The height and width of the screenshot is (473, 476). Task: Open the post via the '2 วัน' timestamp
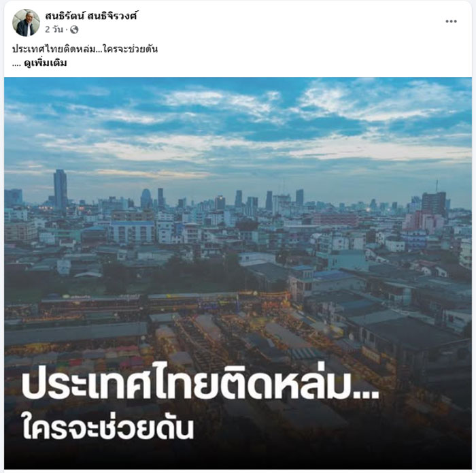[54, 29]
